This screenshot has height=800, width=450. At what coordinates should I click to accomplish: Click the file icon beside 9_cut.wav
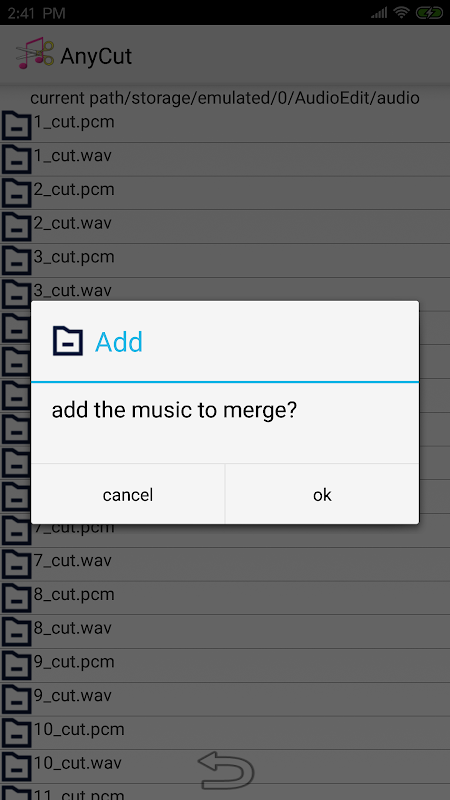click(16, 697)
